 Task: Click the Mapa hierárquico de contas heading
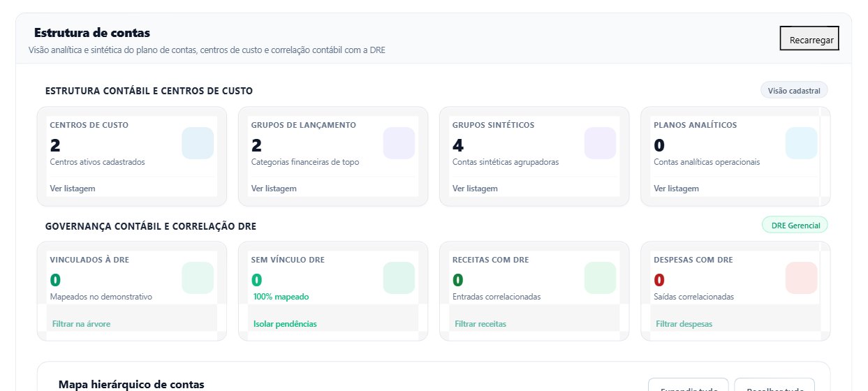(x=131, y=385)
